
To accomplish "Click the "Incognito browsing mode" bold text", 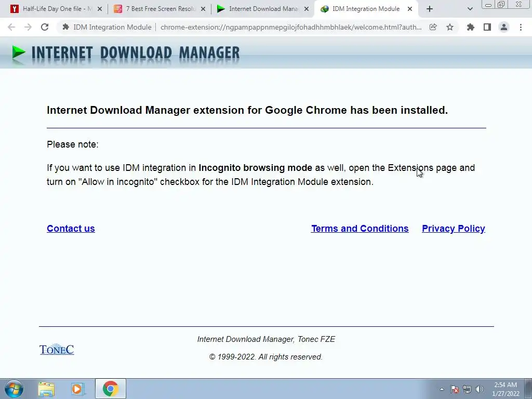I will pos(255,168).
